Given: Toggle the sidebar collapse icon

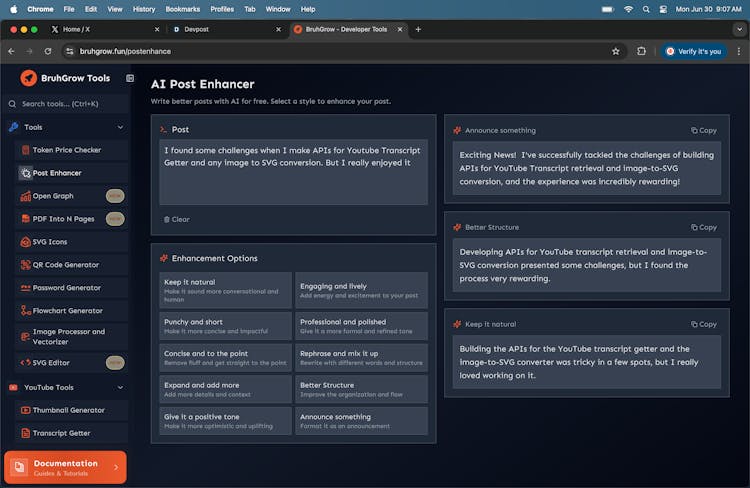Looking at the screenshot, I should tap(130, 78).
